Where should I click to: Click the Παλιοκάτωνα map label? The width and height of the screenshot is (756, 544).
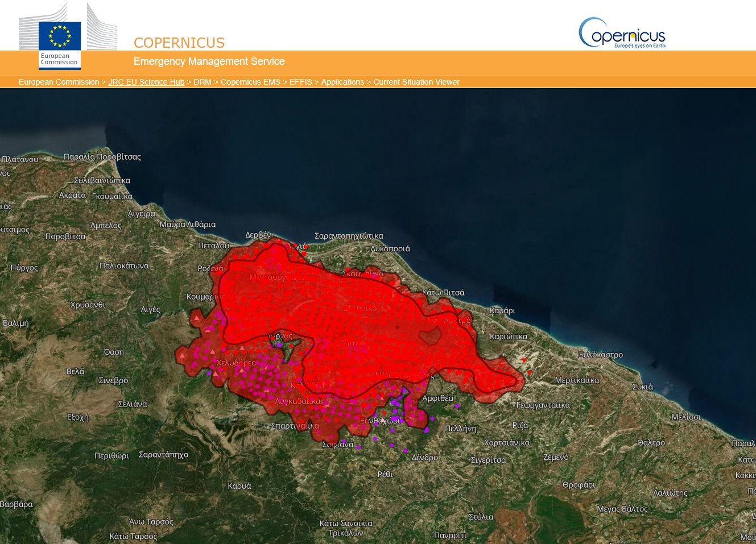[x=124, y=265]
